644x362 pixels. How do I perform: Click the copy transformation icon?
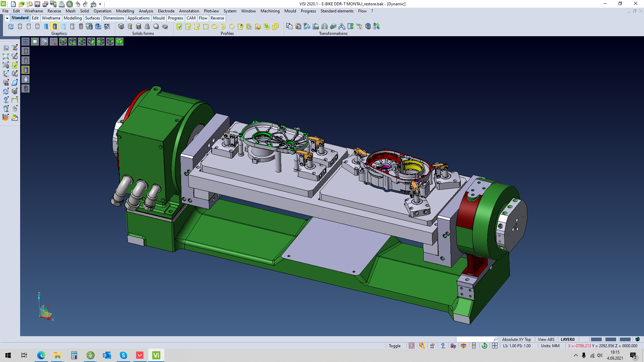pos(289,26)
